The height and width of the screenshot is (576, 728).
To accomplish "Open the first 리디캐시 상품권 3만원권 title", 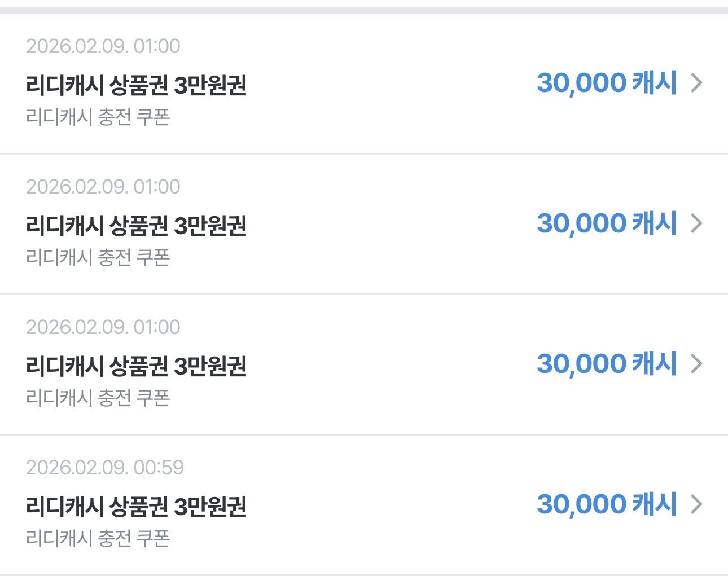I will pyautogui.click(x=137, y=85).
